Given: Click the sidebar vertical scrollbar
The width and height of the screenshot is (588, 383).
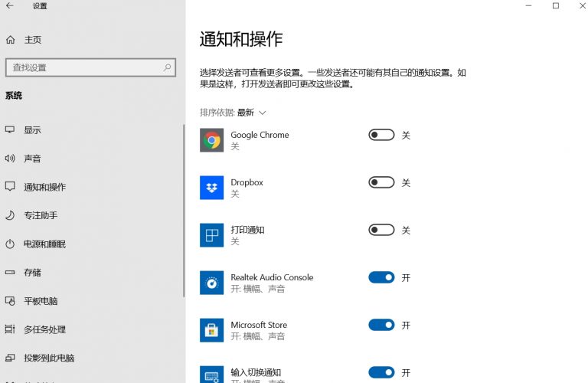Looking at the screenshot, I should point(184,211).
